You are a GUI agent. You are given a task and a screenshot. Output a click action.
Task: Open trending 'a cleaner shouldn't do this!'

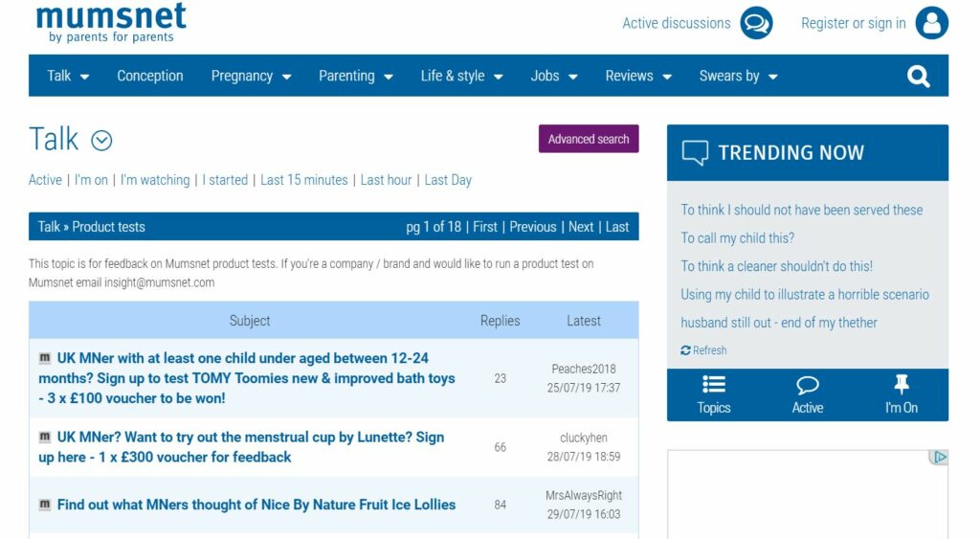pos(776,266)
